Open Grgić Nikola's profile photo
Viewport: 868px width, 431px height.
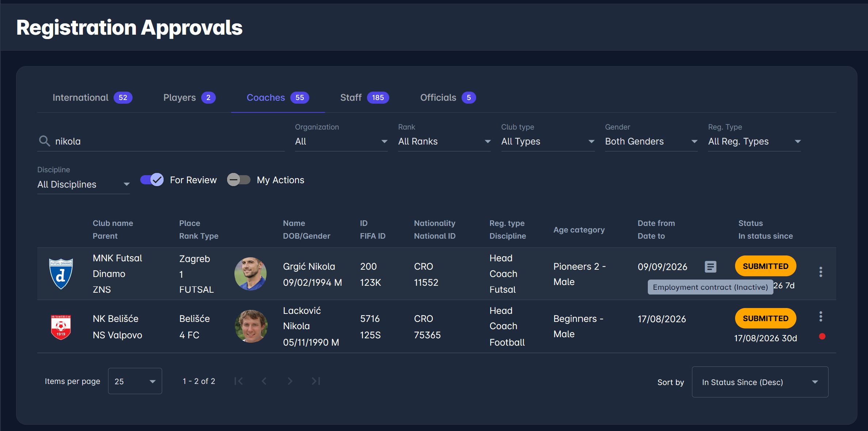(251, 274)
